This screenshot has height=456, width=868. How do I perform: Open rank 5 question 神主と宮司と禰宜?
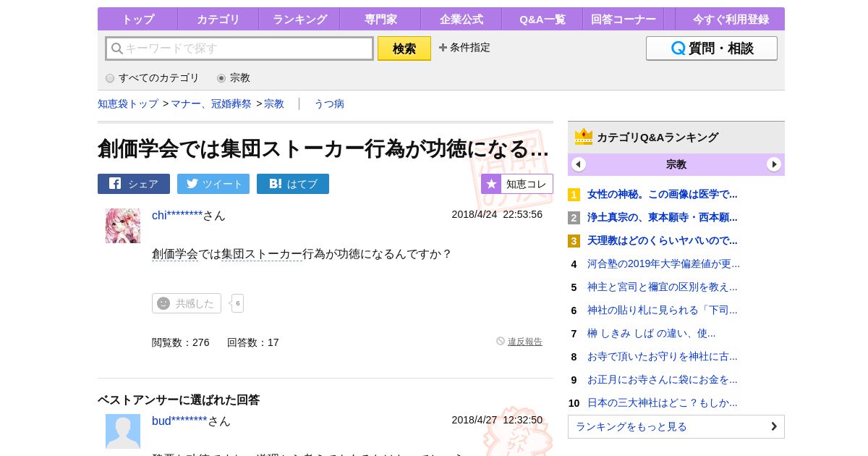663,287
